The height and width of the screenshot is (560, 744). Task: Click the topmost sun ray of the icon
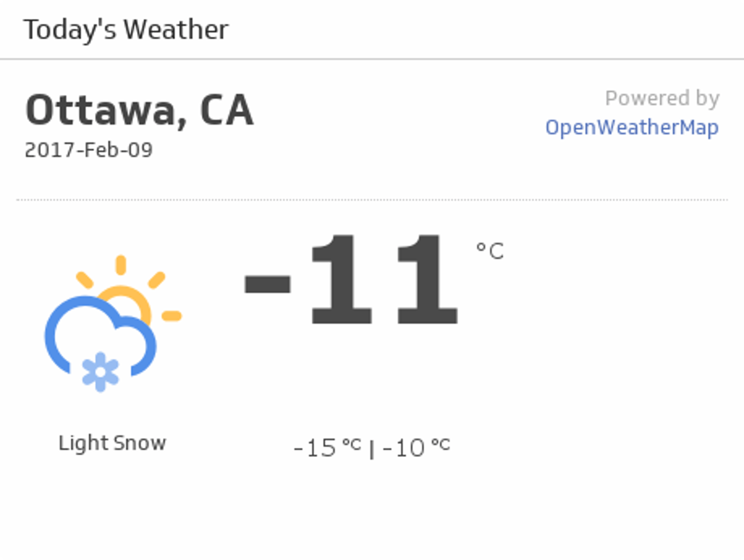121,264
